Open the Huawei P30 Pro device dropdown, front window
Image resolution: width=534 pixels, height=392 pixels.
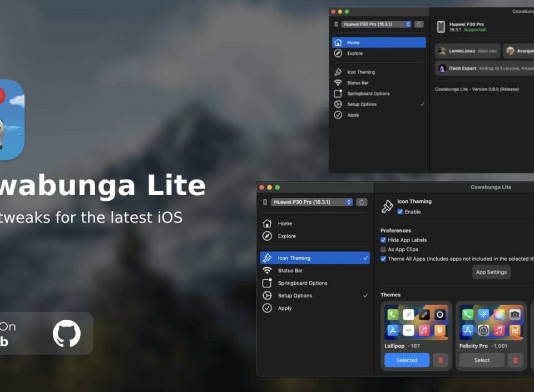point(311,202)
